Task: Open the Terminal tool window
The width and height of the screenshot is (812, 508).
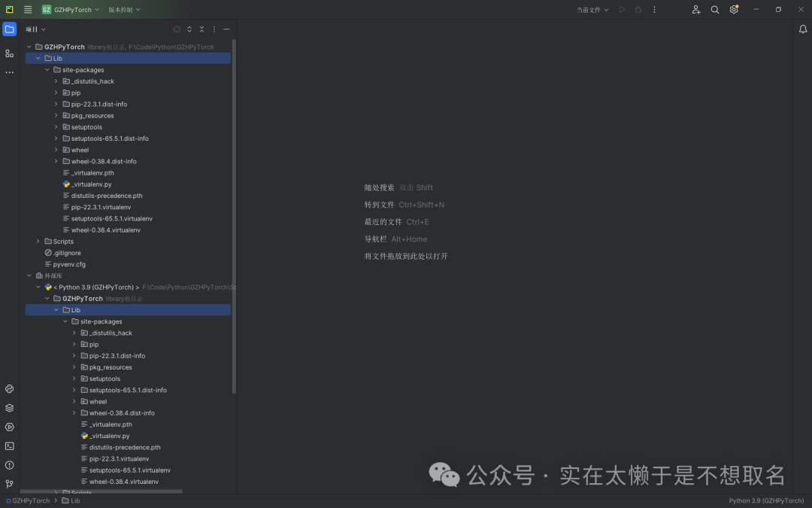Action: tap(9, 446)
